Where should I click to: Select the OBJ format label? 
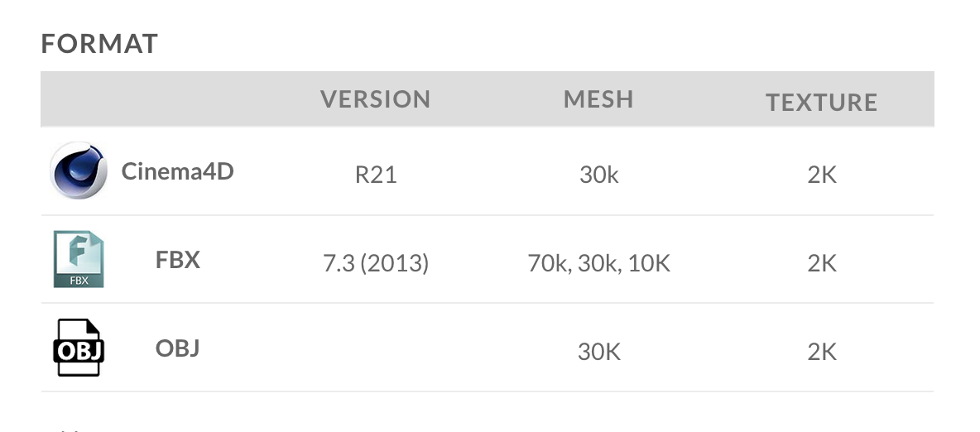pos(178,348)
